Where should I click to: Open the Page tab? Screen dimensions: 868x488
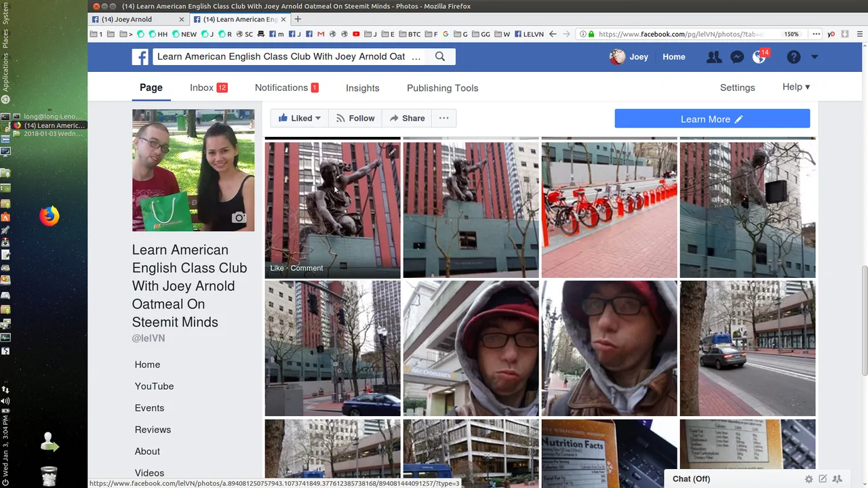(151, 87)
